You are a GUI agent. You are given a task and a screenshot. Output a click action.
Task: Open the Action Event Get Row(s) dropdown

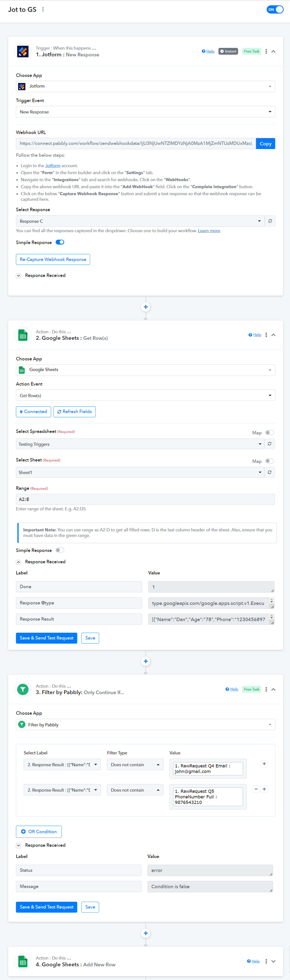click(x=146, y=395)
